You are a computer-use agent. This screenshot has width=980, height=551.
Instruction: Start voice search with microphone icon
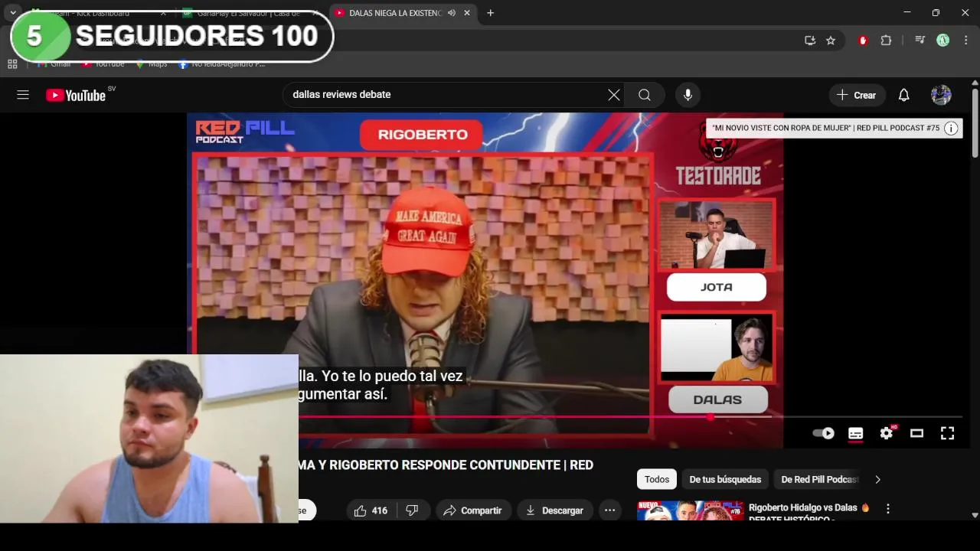coord(688,95)
